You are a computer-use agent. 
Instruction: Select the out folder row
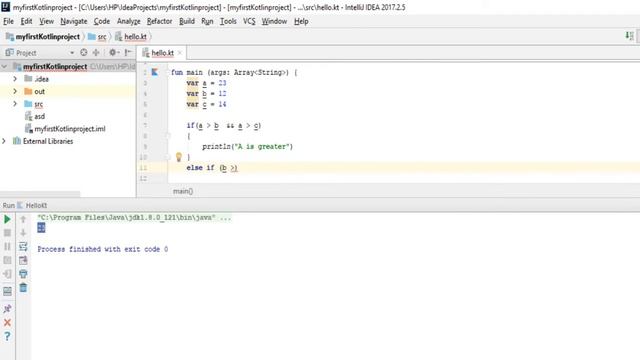tap(68, 91)
